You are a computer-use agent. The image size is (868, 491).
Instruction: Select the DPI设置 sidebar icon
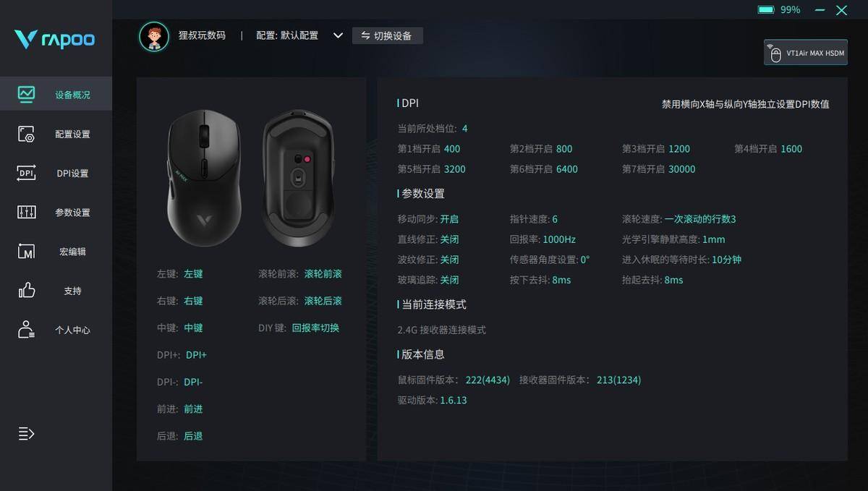tap(27, 173)
